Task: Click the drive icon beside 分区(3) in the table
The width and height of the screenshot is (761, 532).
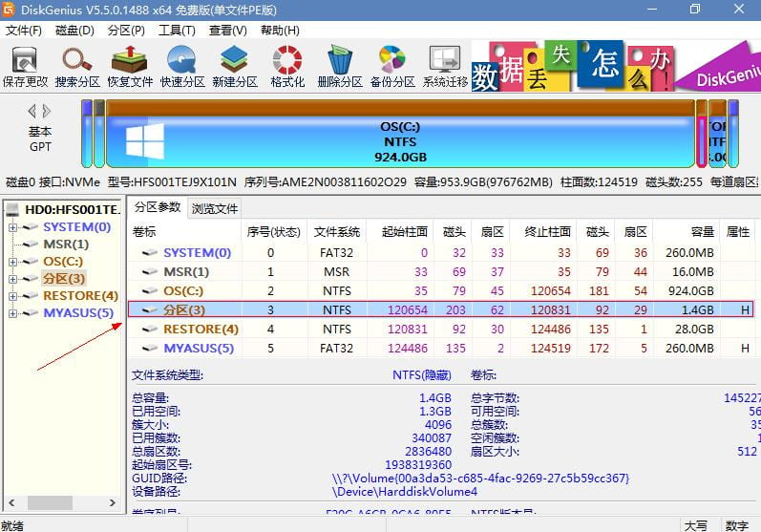Action: pos(150,309)
